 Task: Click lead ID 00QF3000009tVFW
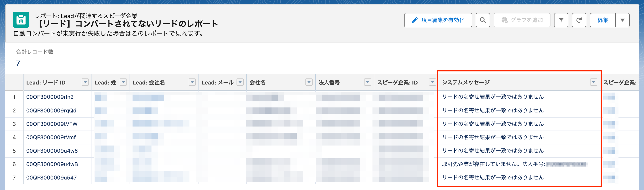(x=52, y=124)
